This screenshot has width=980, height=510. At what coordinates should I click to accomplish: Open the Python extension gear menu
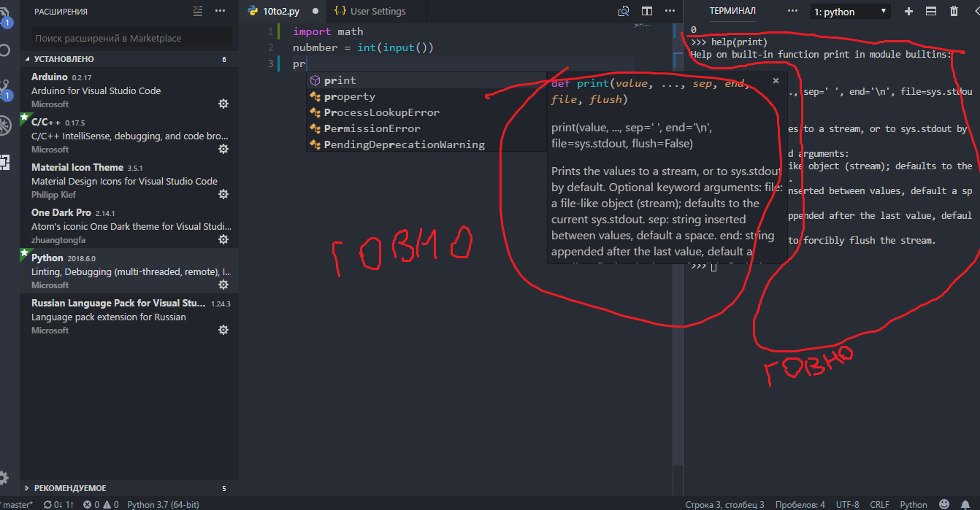pos(223,285)
